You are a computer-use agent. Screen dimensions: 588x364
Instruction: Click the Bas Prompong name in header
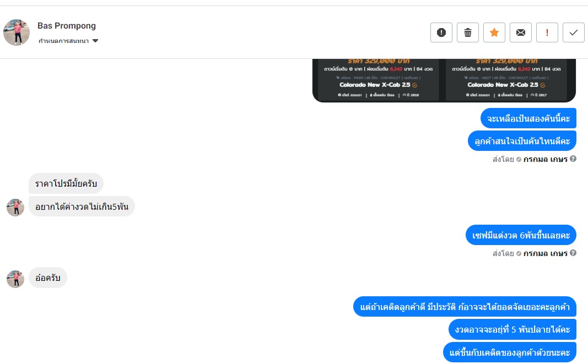pyautogui.click(x=66, y=26)
